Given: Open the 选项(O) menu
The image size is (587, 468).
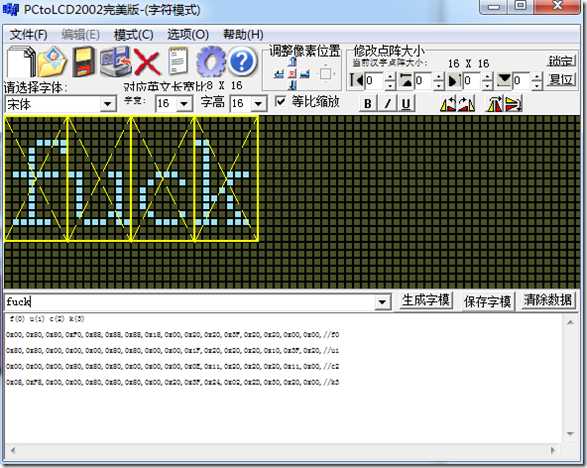Looking at the screenshot, I should tap(188, 35).
